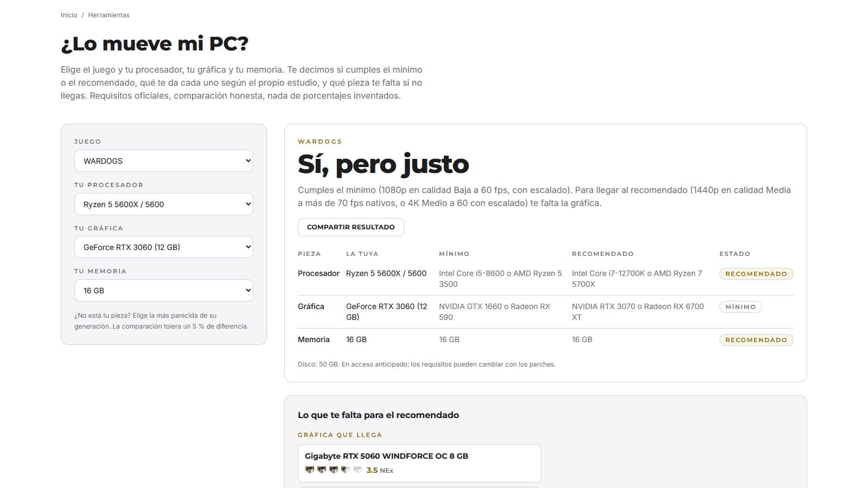Click the TU PROCESADOR field label
The width and height of the screenshot is (868, 488).
point(108,185)
